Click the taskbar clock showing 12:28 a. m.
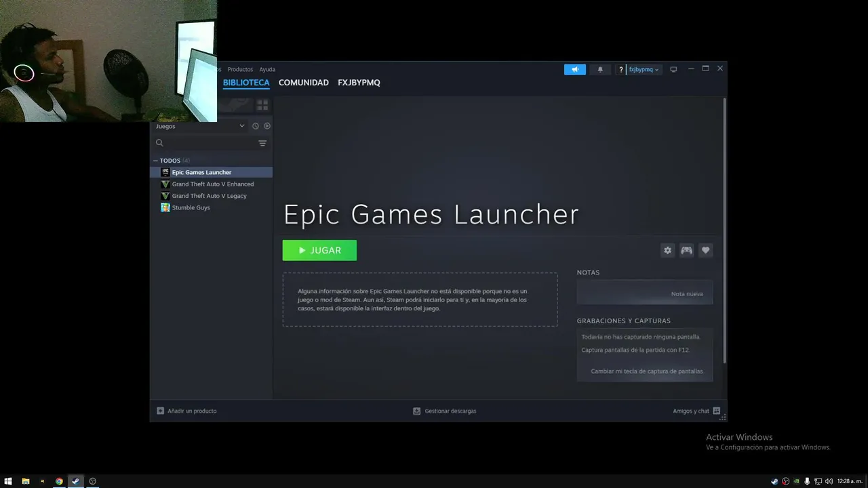868x488 pixels. [x=850, y=481]
